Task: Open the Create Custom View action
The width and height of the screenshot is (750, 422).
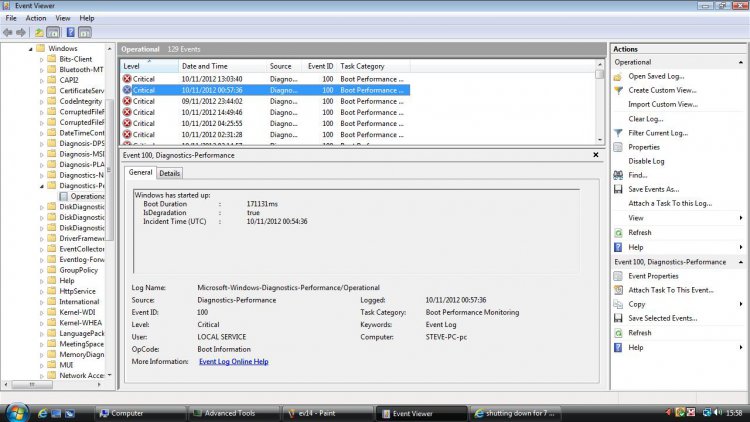Action: click(662, 90)
